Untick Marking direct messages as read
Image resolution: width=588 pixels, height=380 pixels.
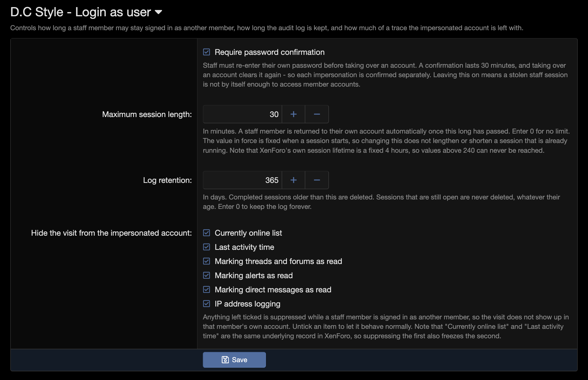[207, 289]
